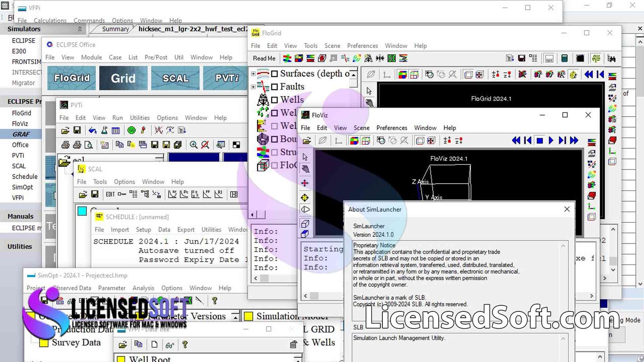Viewport: 644px width, 362px height.
Task: Click the colored cube icon in FloViz toolbar
Action: (x=354, y=140)
